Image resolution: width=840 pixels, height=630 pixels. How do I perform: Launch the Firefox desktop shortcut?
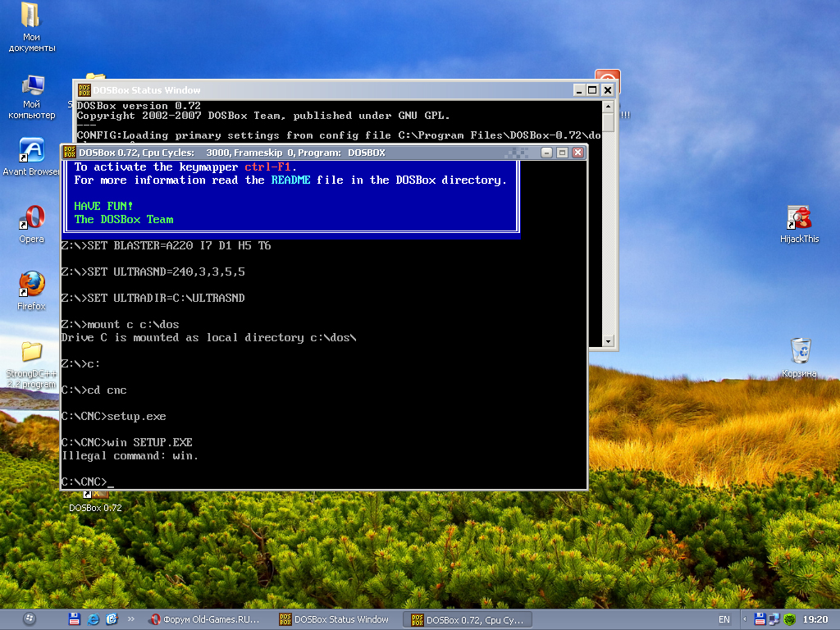31,291
